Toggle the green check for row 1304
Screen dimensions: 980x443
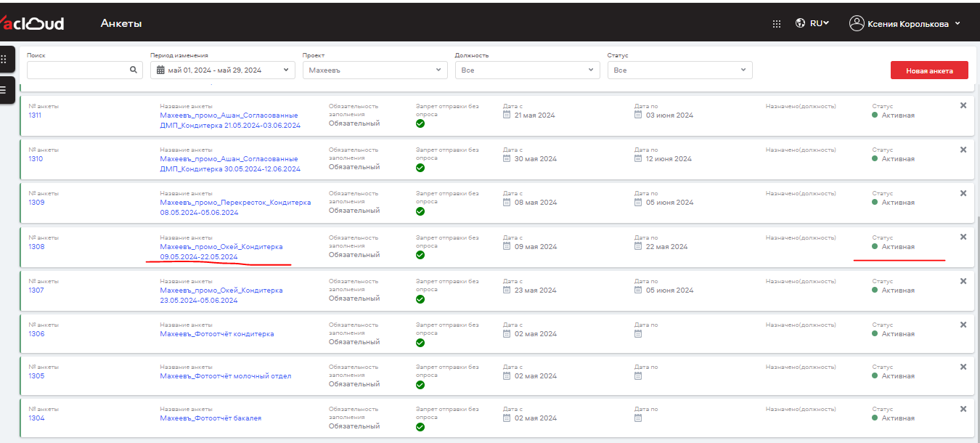pos(420,427)
